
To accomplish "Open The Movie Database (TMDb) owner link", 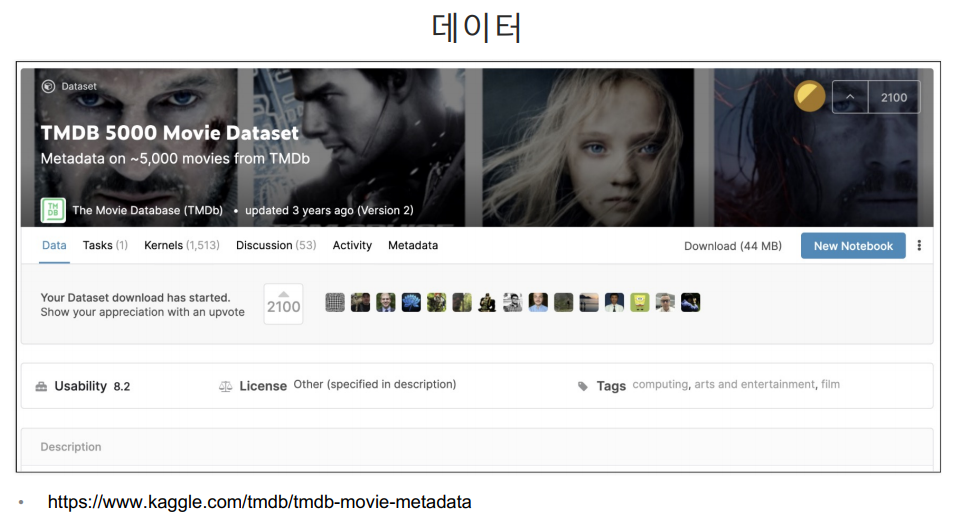I will 148,210.
